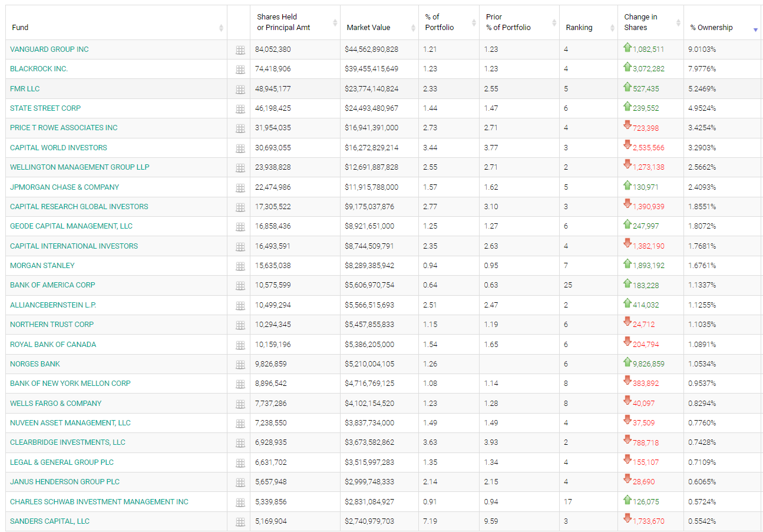
Task: Open grid icon in BlackRock Inc. row
Action: 240,70
